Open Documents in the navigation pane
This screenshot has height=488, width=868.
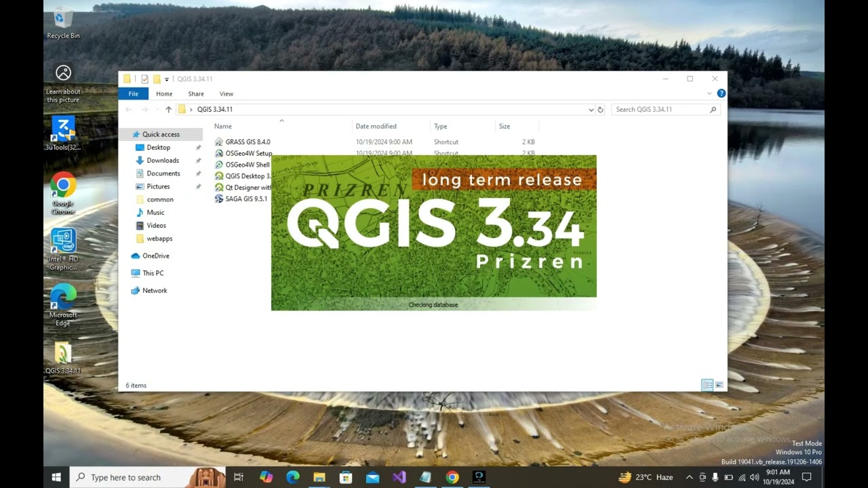point(163,174)
